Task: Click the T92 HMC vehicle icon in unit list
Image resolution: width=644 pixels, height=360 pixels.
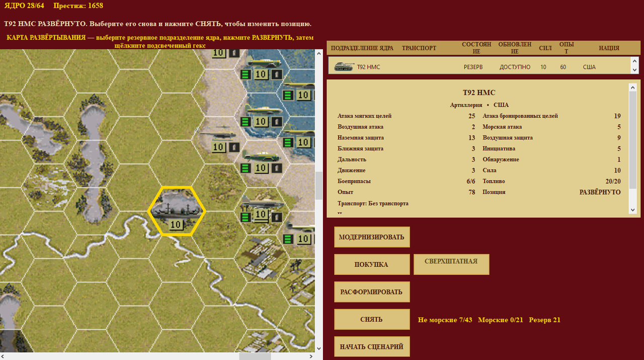Action: pos(344,67)
